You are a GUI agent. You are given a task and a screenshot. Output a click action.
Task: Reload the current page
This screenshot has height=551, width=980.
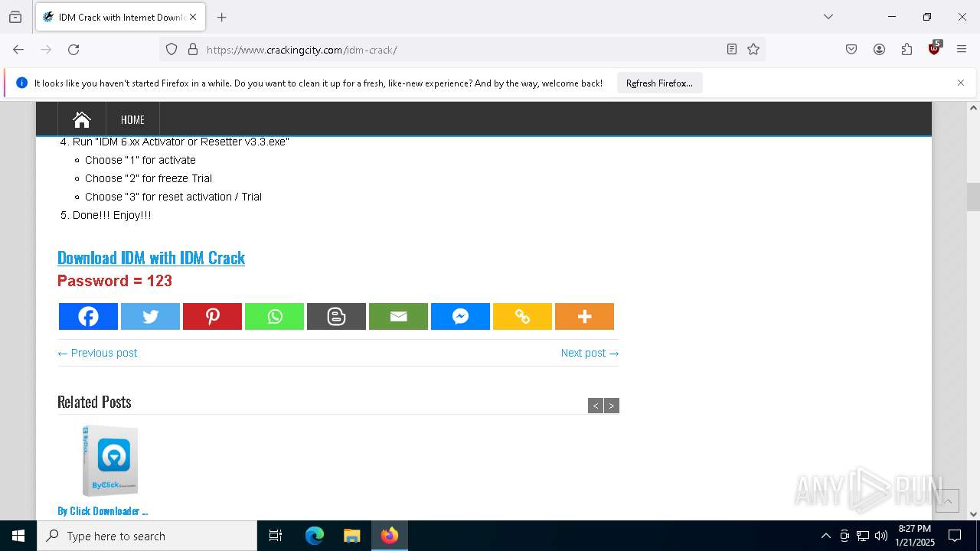pyautogui.click(x=73, y=50)
